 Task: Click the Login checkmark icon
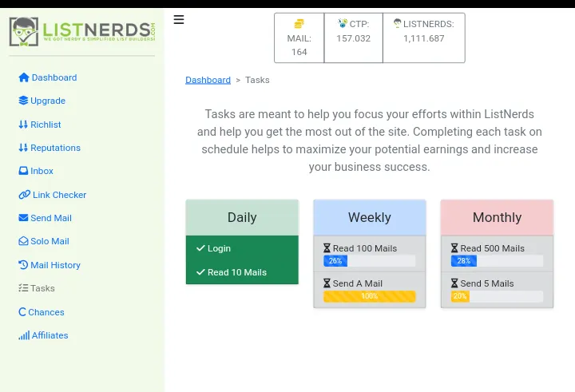200,248
